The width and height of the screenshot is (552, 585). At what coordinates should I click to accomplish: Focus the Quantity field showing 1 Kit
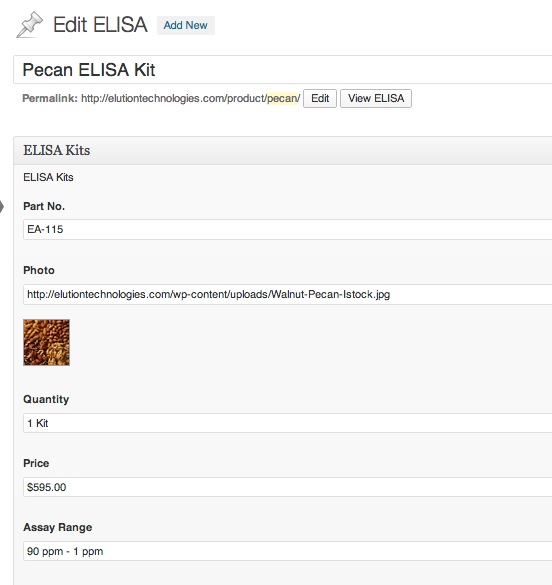click(x=288, y=423)
